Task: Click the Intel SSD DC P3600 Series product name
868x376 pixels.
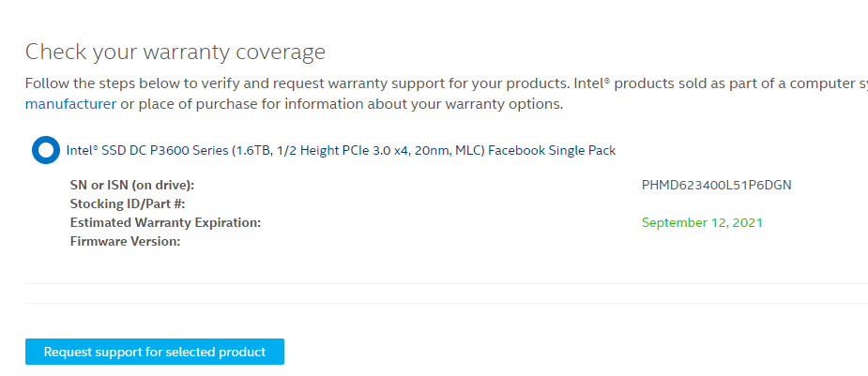Action: click(341, 150)
